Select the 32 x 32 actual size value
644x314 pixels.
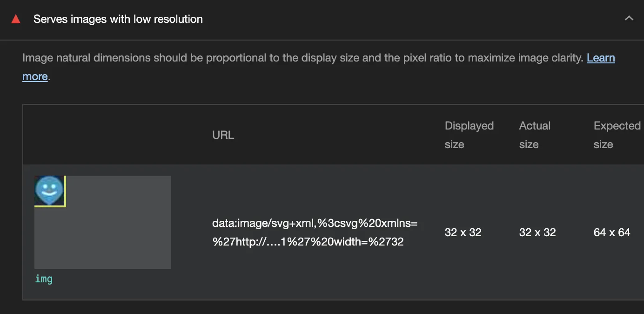click(537, 232)
